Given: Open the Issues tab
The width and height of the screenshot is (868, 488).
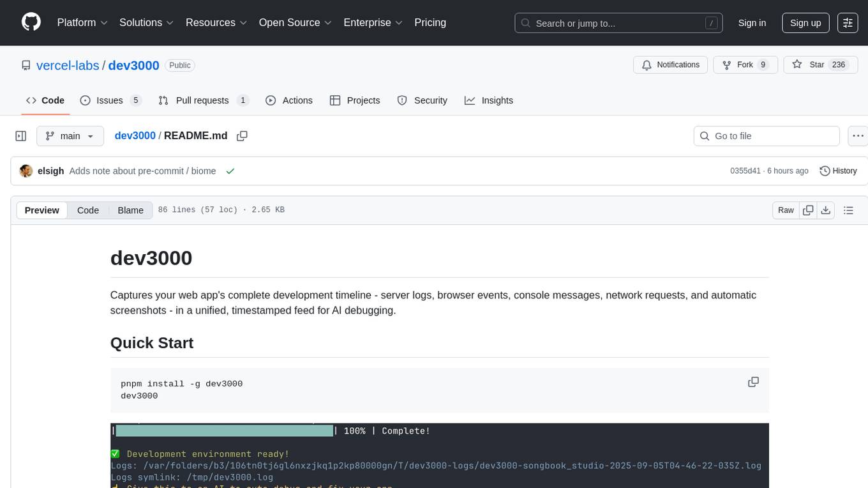Looking at the screenshot, I should tap(110, 100).
